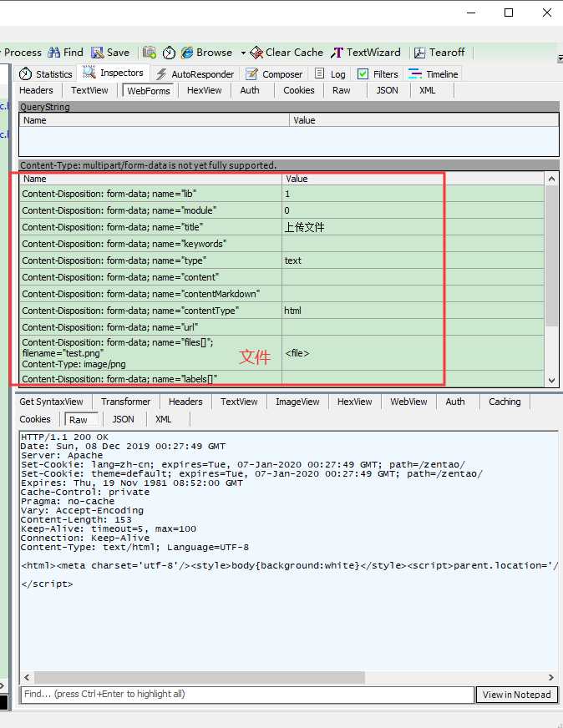
Task: Select request Cookies inspector tab
Action: coord(299,90)
